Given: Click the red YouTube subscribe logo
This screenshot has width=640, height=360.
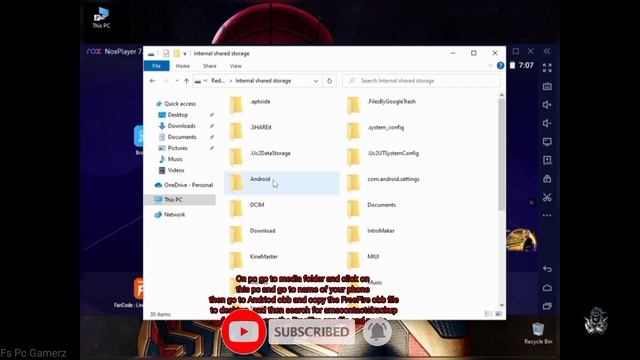Looking at the screenshot, I should [x=244, y=331].
